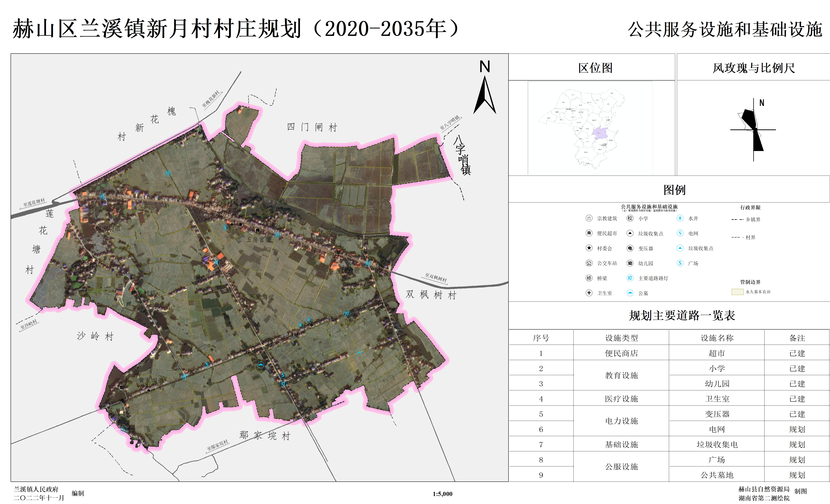The image size is (830, 504).
Task: Select the 卫生室 cross legend icon
Action: coord(589,293)
